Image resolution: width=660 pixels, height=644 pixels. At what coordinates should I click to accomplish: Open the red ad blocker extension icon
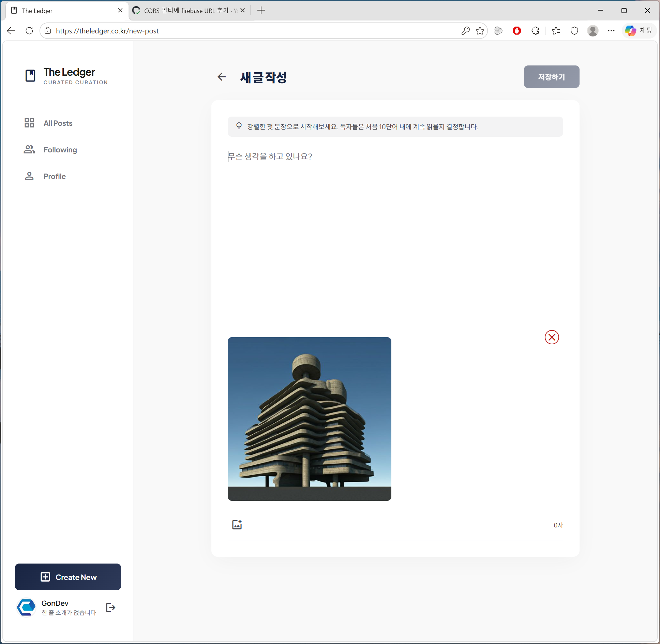tap(517, 31)
